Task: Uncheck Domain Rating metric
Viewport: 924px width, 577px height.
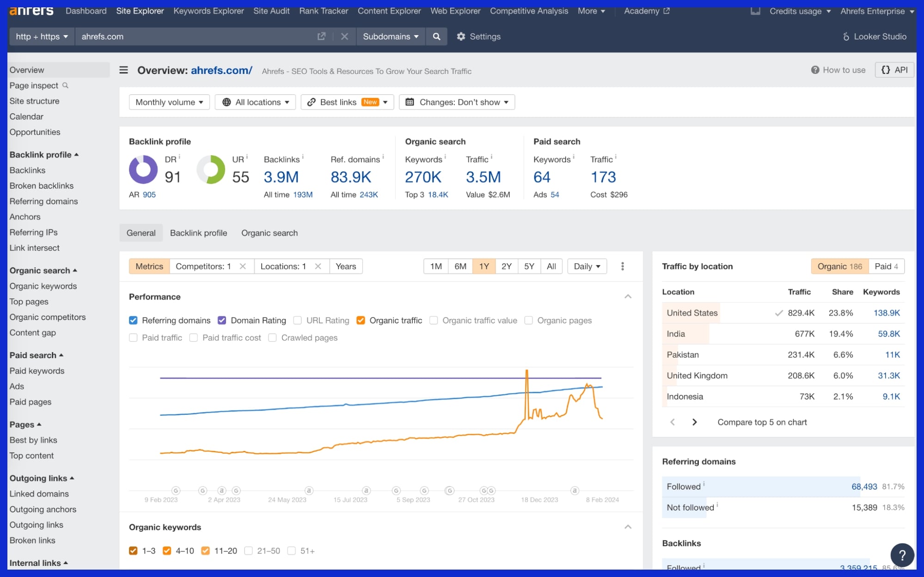Action: 222,320
